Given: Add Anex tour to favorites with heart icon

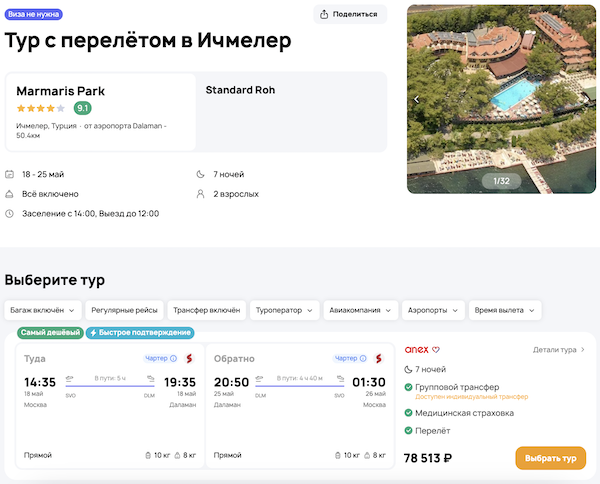Looking at the screenshot, I should (436, 350).
